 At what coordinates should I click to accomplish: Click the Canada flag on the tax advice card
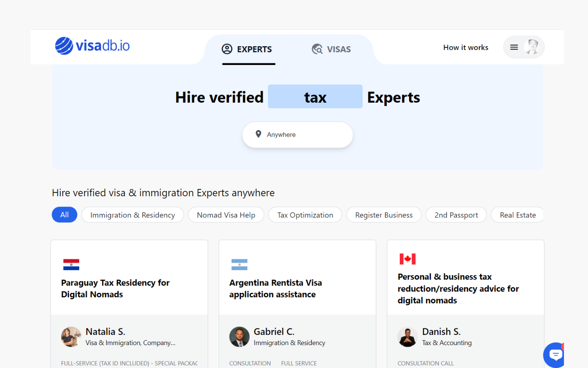[407, 259]
